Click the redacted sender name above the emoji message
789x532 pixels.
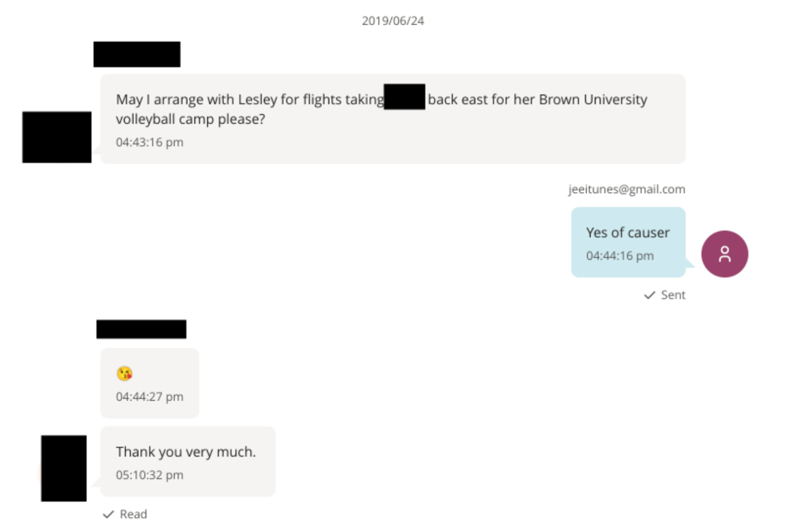[141, 329]
